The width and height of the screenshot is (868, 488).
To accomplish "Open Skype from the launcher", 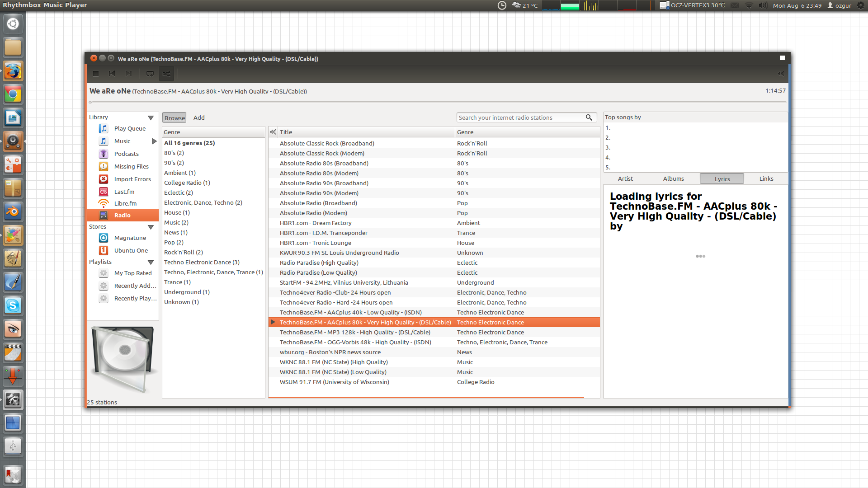I will tap(13, 306).
